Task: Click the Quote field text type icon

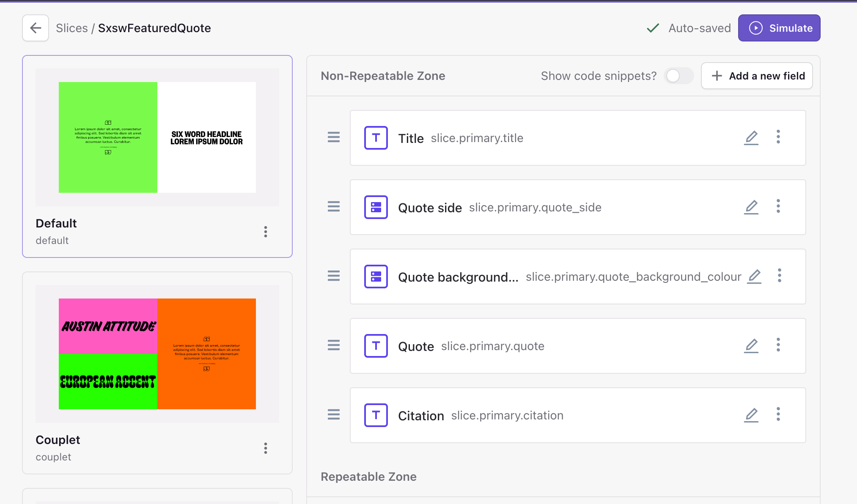Action: coord(376,346)
